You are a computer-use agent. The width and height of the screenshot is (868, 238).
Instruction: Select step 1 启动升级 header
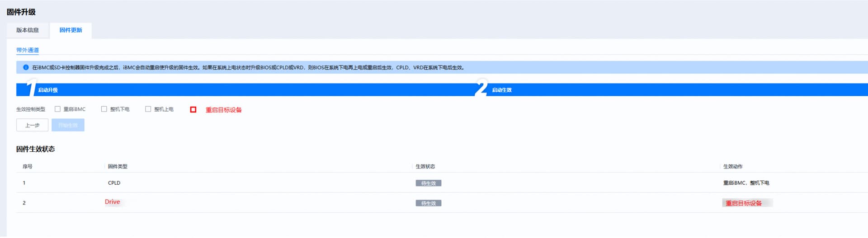coord(47,90)
